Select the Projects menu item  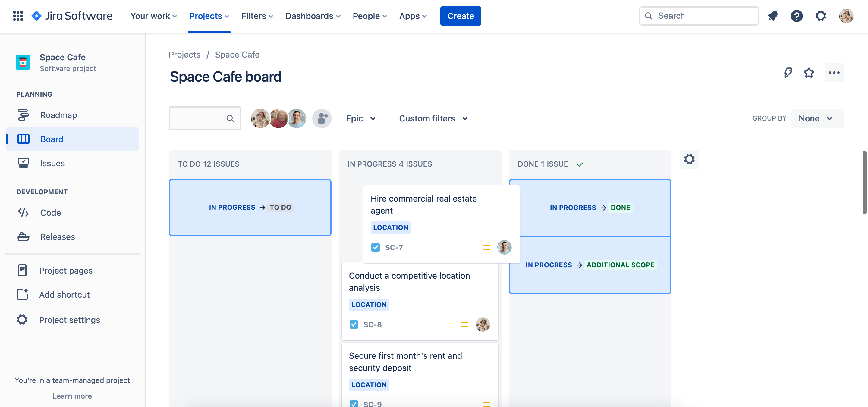[209, 15]
